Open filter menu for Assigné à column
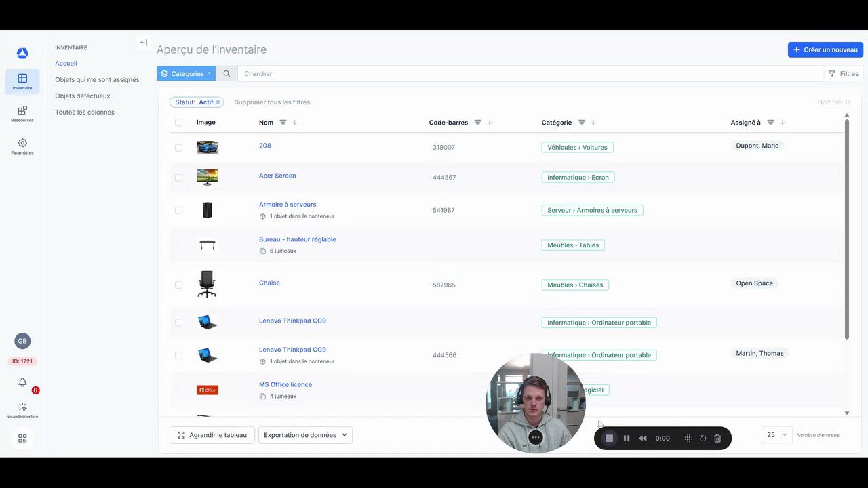868x488 pixels. 770,123
